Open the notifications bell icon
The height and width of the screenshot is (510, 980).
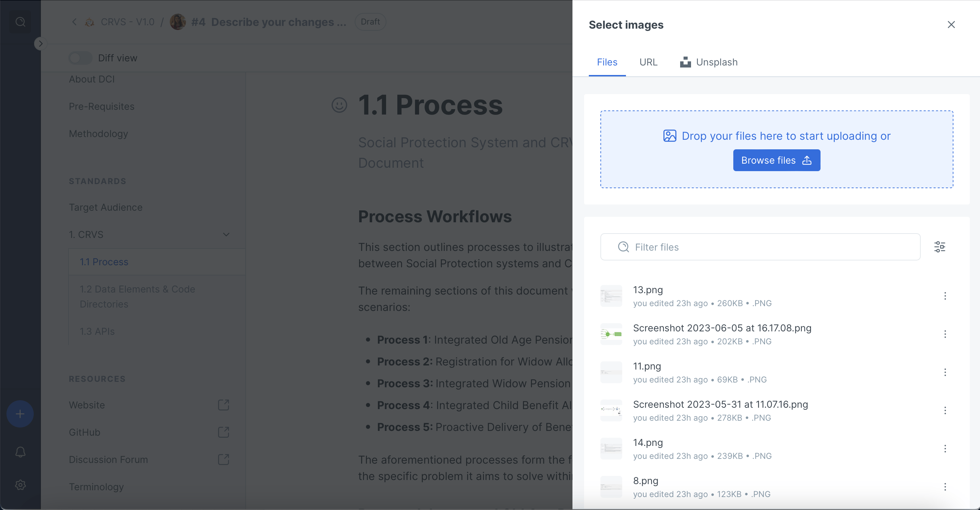(20, 452)
